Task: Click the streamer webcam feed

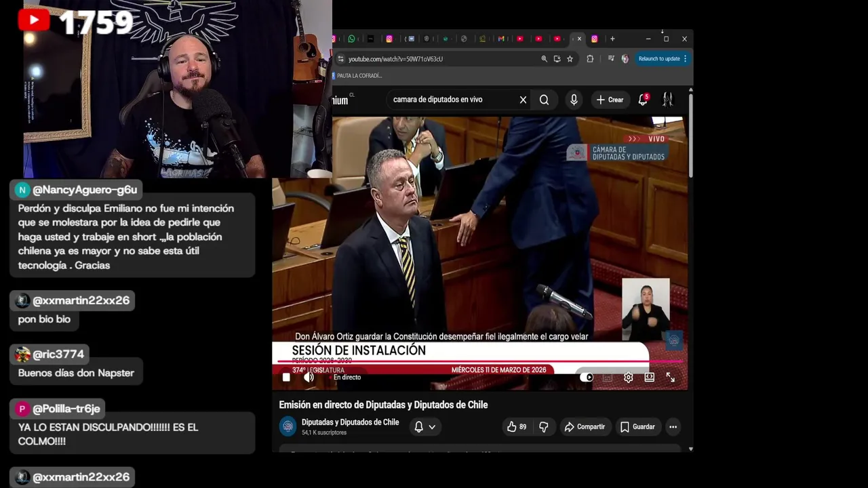Action: tap(178, 89)
